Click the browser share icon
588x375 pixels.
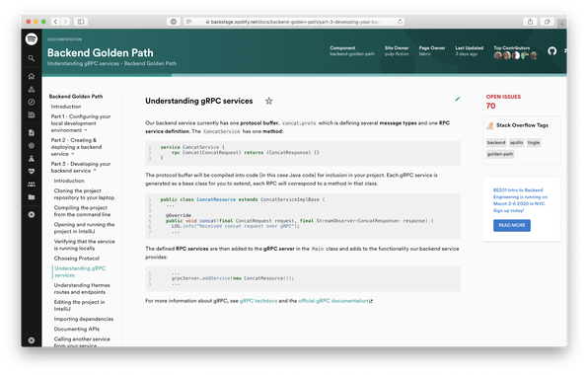pyautogui.click(x=530, y=22)
